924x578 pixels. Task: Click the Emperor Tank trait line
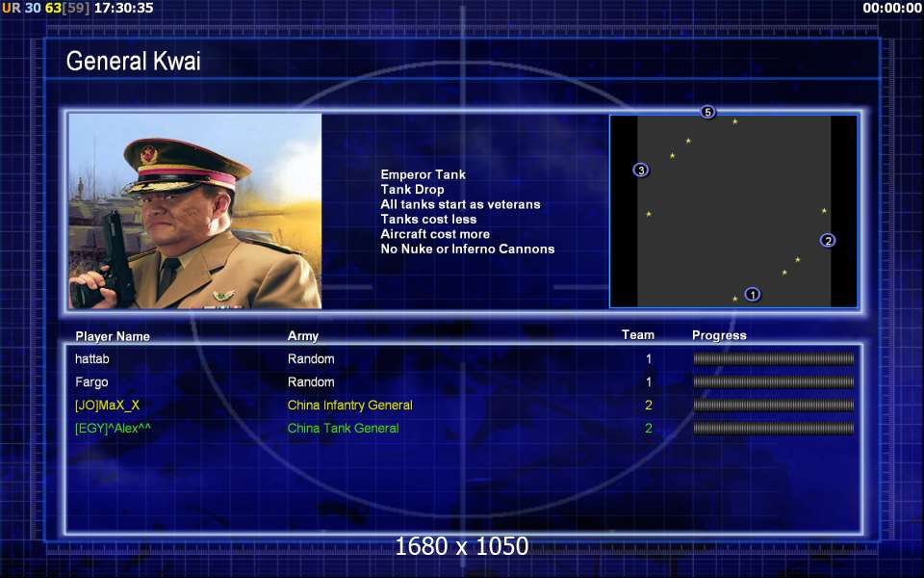[x=423, y=174]
